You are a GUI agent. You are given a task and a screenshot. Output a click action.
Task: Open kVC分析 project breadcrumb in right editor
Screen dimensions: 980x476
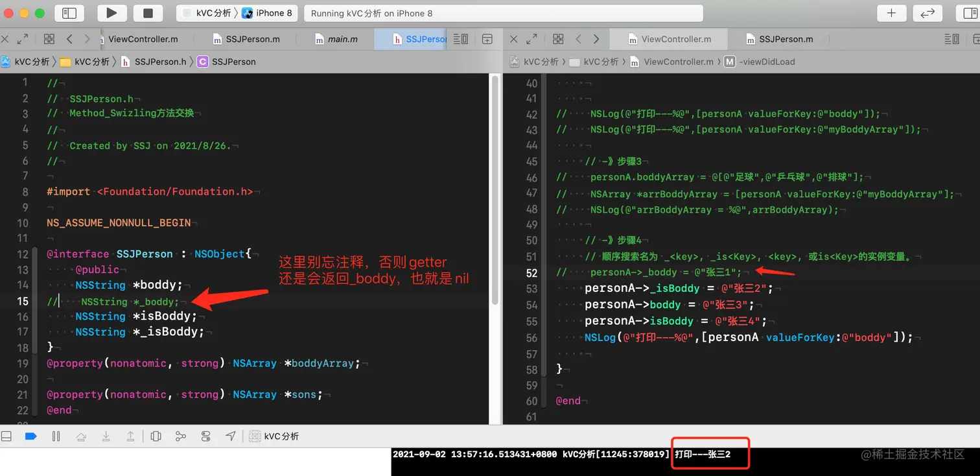(x=535, y=62)
